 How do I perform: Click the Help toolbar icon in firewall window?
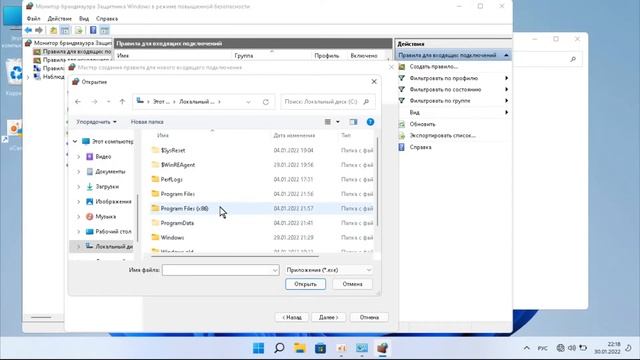coord(93,30)
